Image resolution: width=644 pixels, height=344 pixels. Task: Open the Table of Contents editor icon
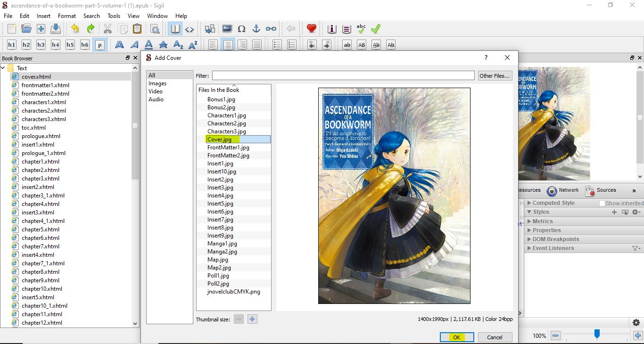click(x=347, y=29)
